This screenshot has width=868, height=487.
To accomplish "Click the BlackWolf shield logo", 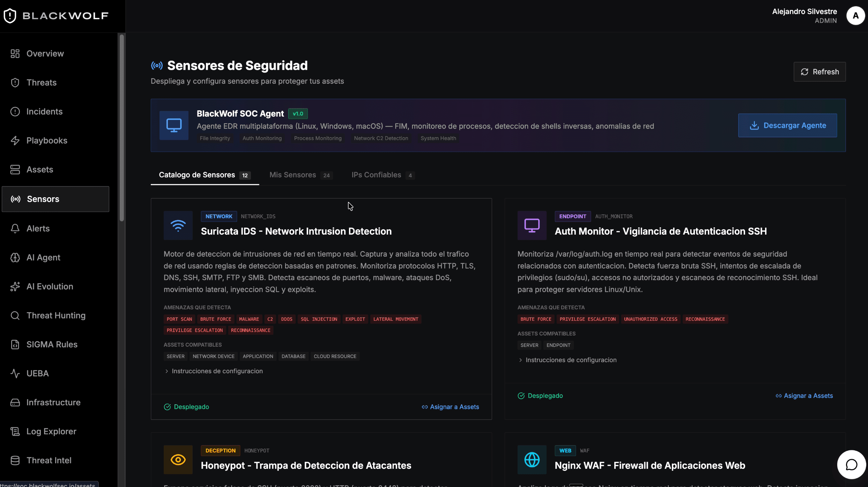I will click(10, 16).
